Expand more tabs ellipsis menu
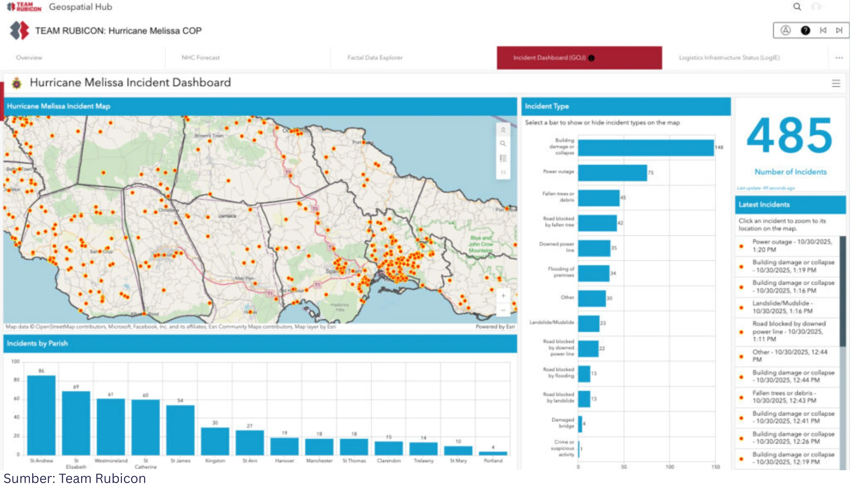The height and width of the screenshot is (488, 868). [839, 58]
